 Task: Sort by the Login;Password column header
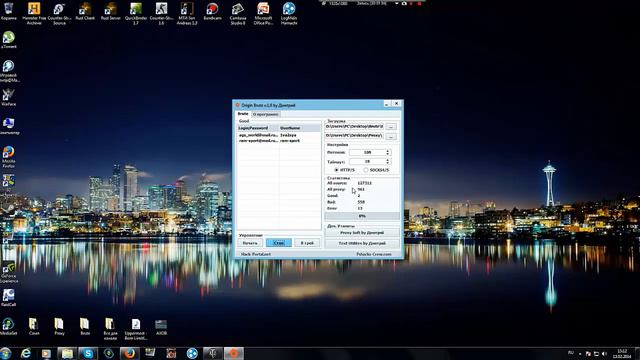coord(258,128)
